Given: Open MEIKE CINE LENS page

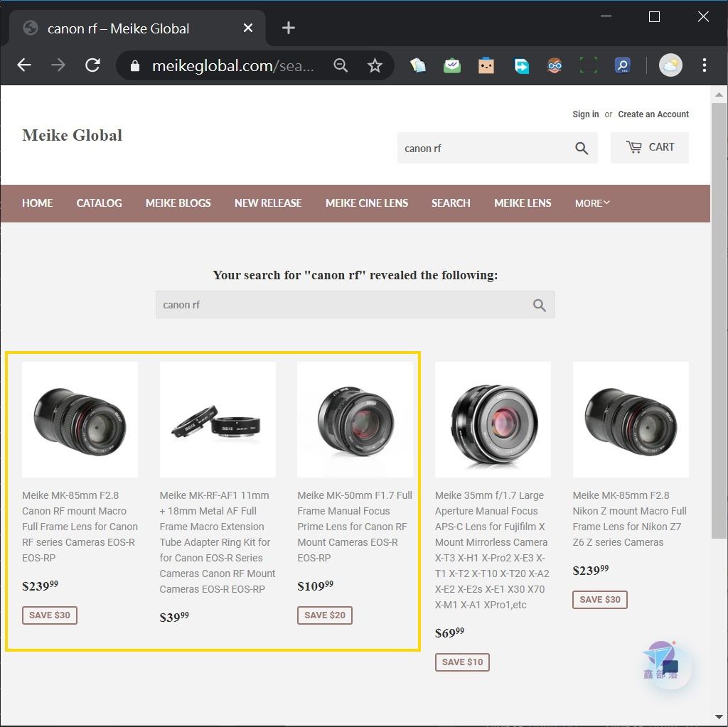Looking at the screenshot, I should [x=367, y=203].
